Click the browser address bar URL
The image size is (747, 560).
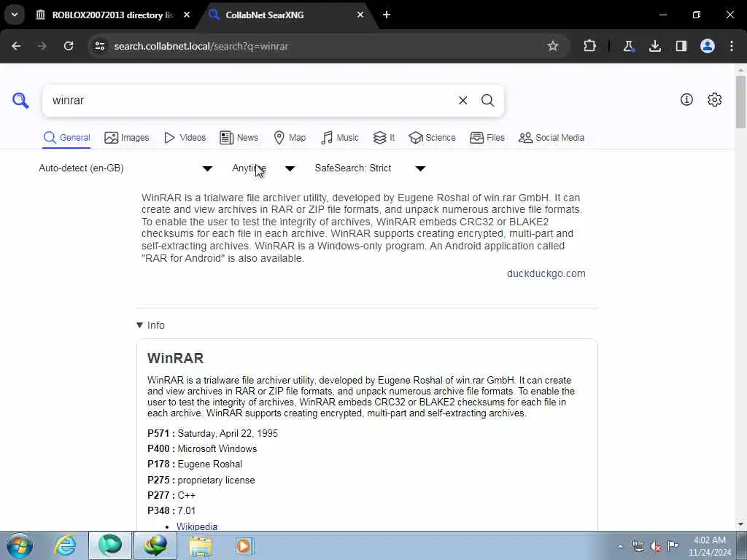[x=201, y=46]
